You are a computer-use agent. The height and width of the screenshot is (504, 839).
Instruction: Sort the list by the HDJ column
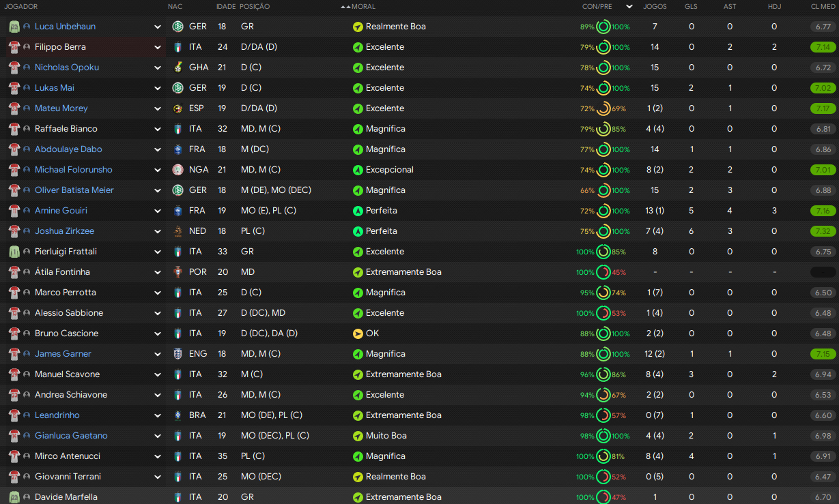[774, 6]
